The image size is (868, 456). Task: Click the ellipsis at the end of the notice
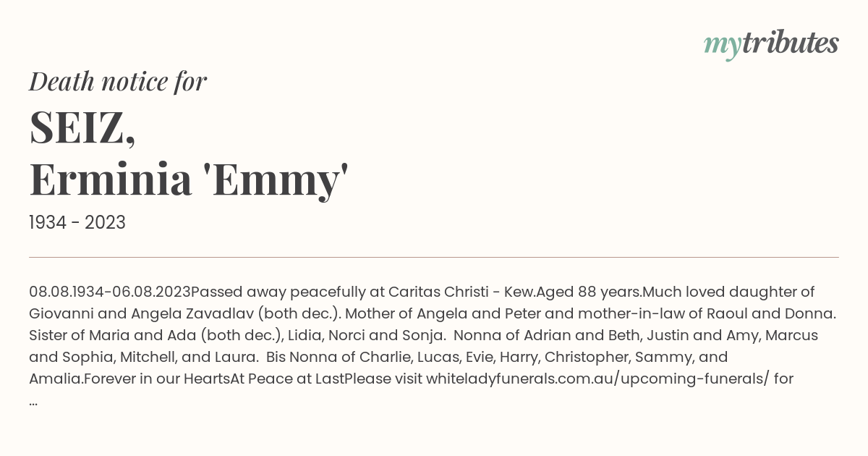(x=34, y=400)
